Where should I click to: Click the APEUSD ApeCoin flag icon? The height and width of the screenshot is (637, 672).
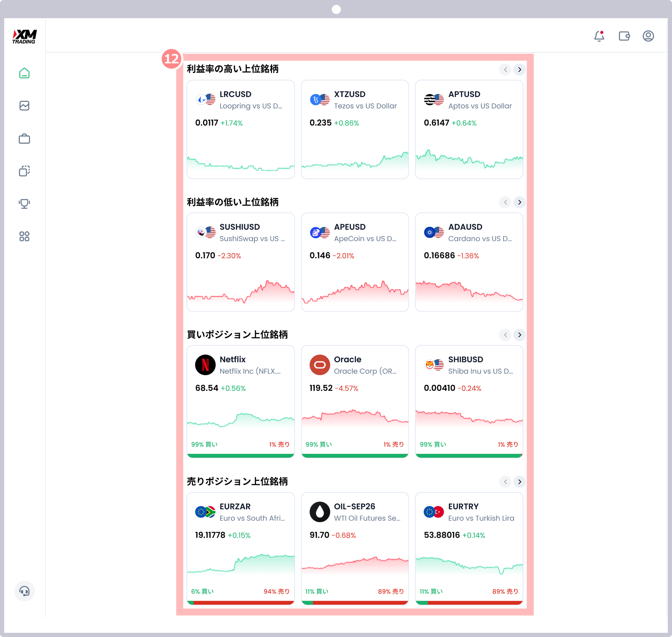(x=320, y=232)
